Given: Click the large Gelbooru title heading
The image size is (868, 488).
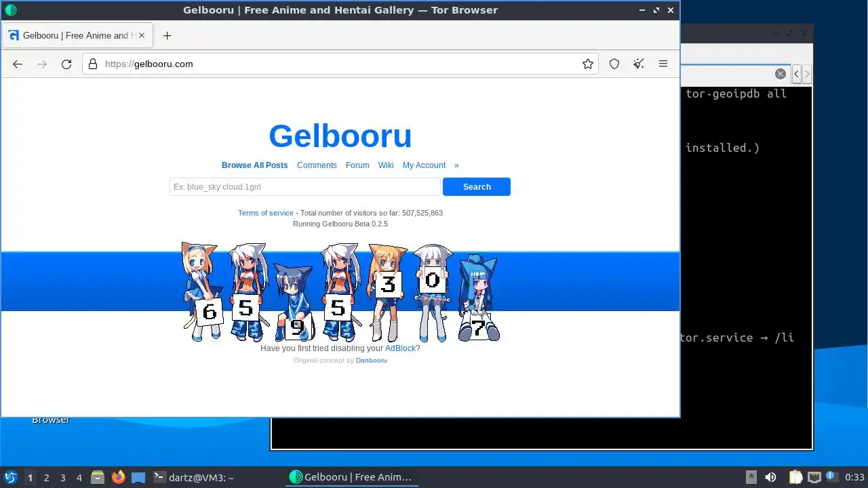Looking at the screenshot, I should click(340, 136).
